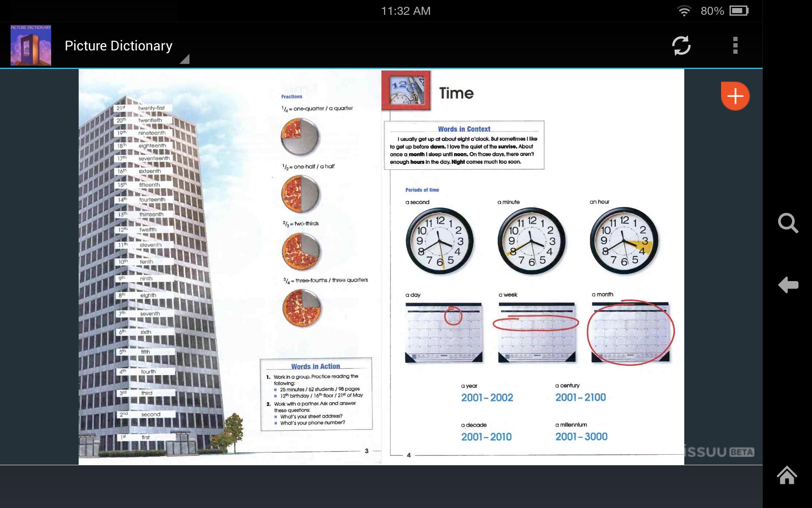Screen dimensions: 812x508
Task: Open the three-dot overflow menu
Action: (x=735, y=45)
